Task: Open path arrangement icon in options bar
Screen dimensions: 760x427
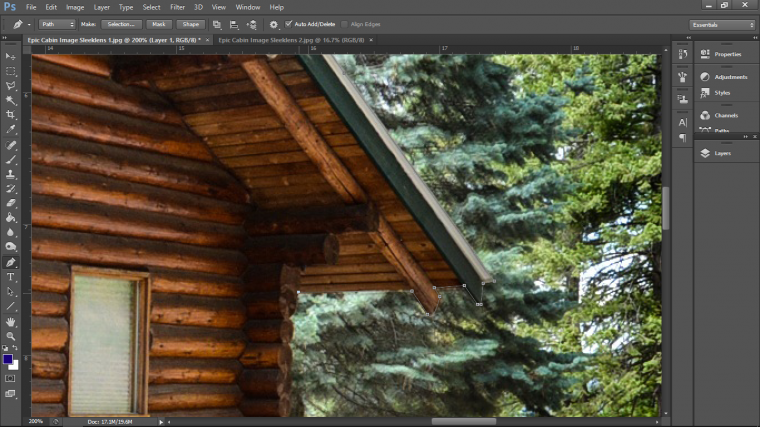Action: coord(252,24)
